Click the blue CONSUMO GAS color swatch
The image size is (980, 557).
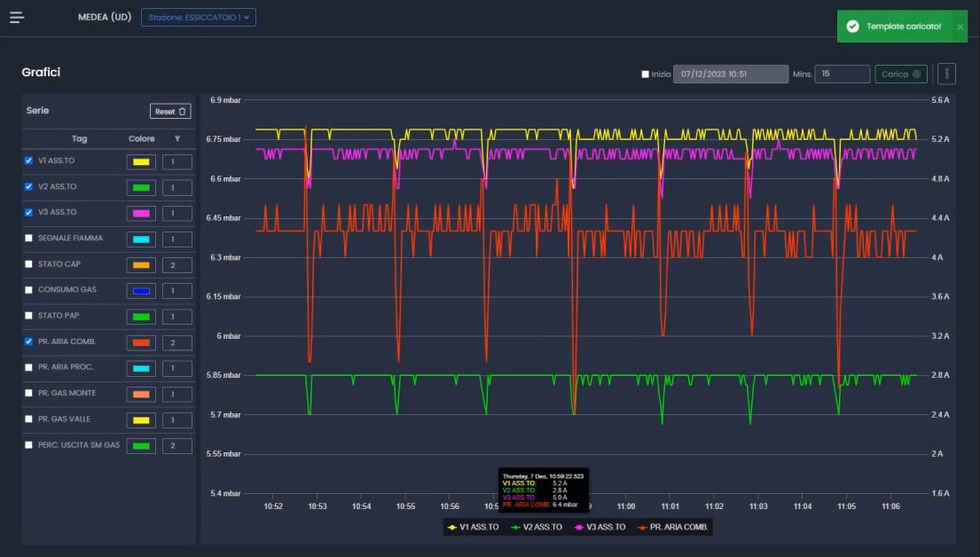click(141, 291)
